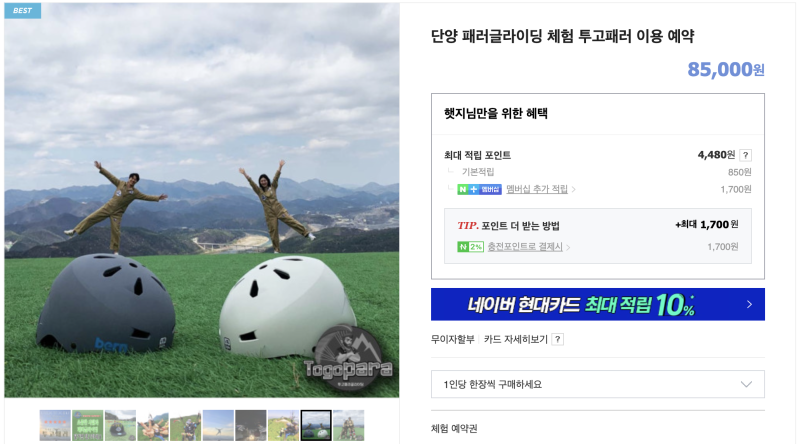Select the five-star review thumbnail

pyautogui.click(x=55, y=425)
